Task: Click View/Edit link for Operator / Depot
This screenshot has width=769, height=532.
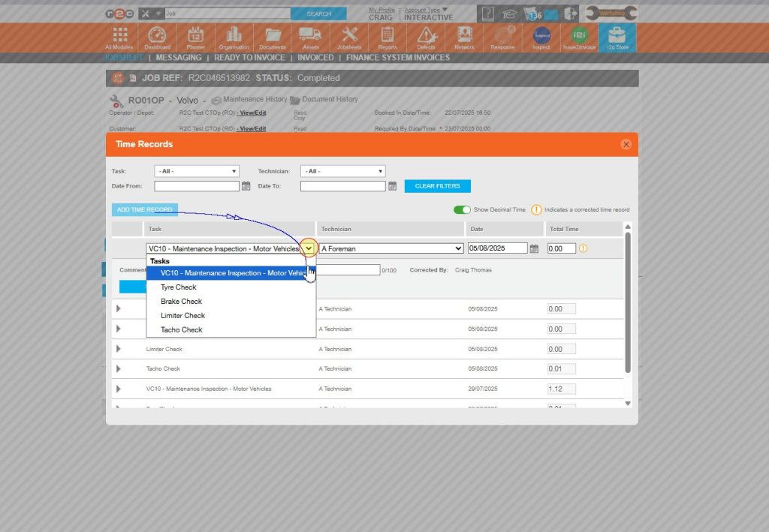Action: coord(252,113)
